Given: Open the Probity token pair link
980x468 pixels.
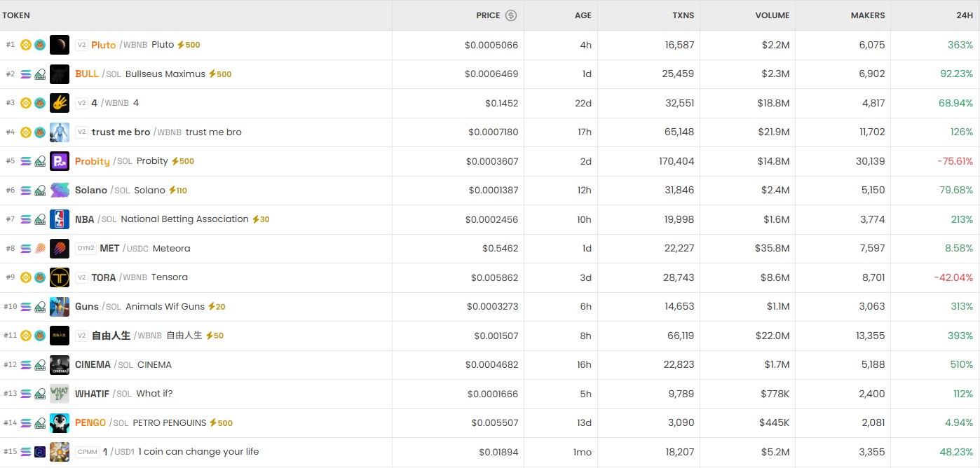Looking at the screenshot, I should coord(93,161).
